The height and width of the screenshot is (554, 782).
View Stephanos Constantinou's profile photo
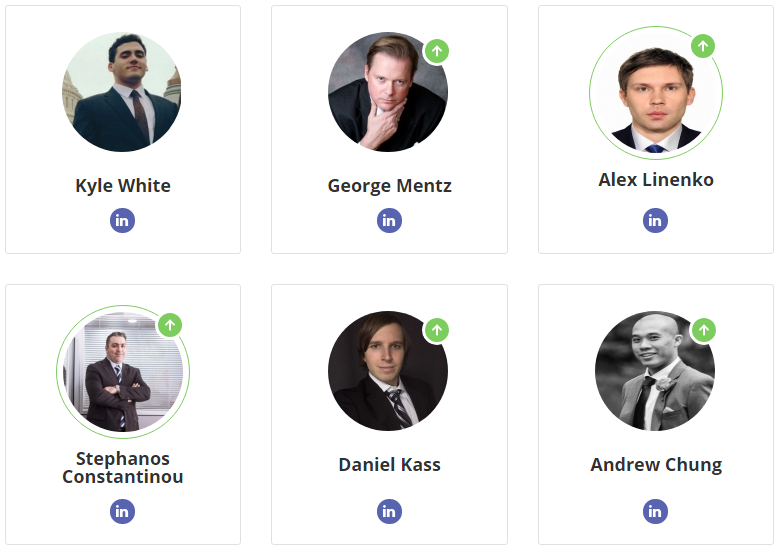point(122,372)
